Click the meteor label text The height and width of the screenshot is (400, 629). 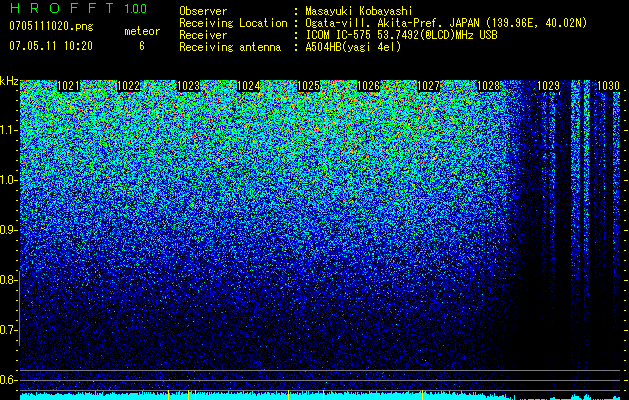pos(142,31)
